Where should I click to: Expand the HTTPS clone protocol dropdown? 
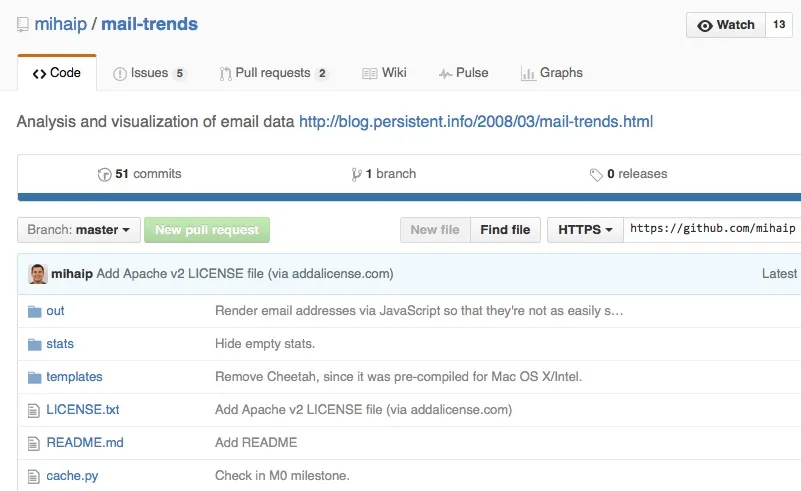585,230
